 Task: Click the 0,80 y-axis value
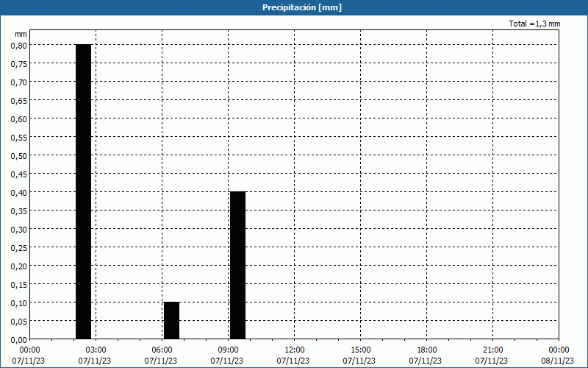[x=19, y=46]
